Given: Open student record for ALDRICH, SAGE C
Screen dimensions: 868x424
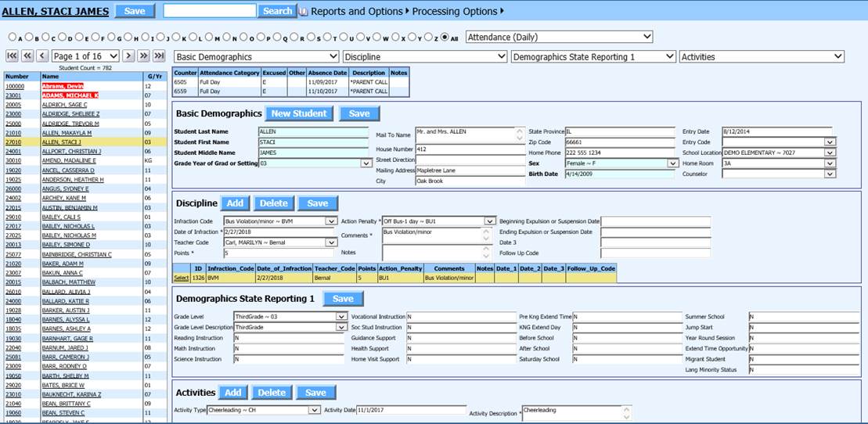Looking at the screenshot, I should tap(63, 105).
